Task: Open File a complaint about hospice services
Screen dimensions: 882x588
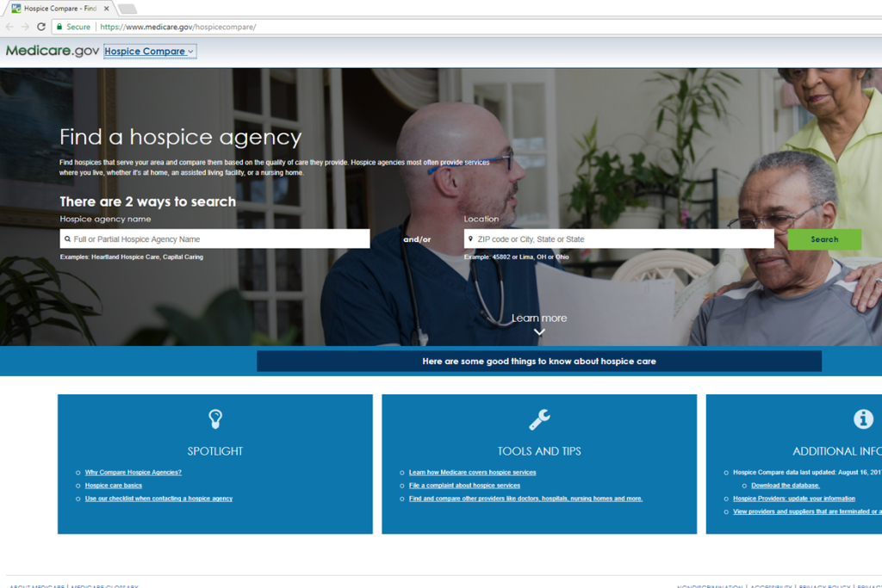Action: coord(464,486)
